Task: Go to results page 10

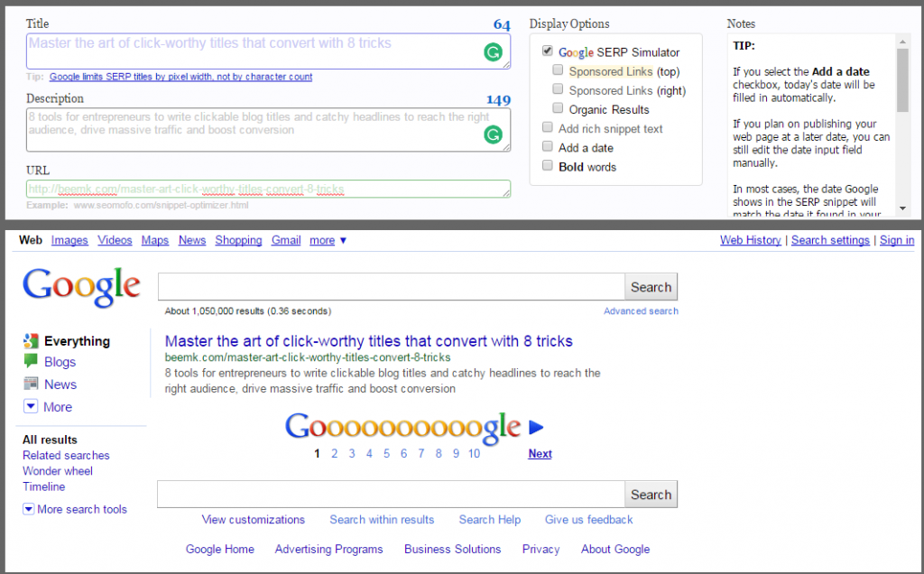Action: [475, 454]
